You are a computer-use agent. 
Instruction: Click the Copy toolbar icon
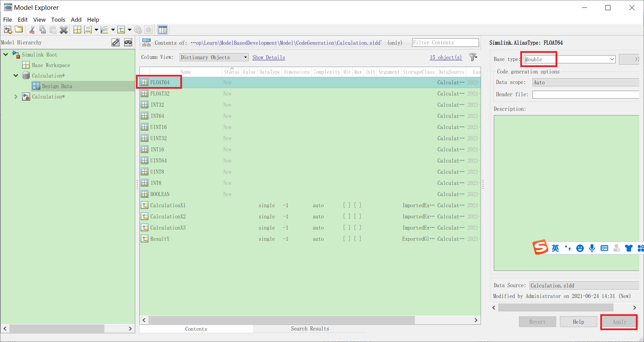coord(42,30)
